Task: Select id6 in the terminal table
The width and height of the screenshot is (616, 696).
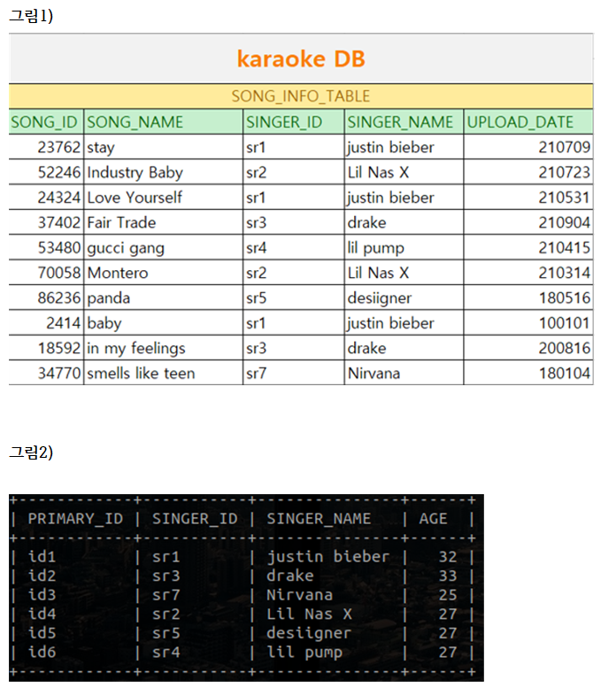Action: click(x=42, y=652)
